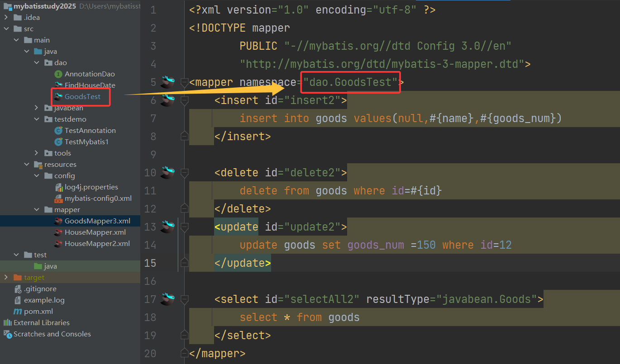Screen dimensions: 620x364
Task: Collapse the testdemo package
Action: pos(37,119)
